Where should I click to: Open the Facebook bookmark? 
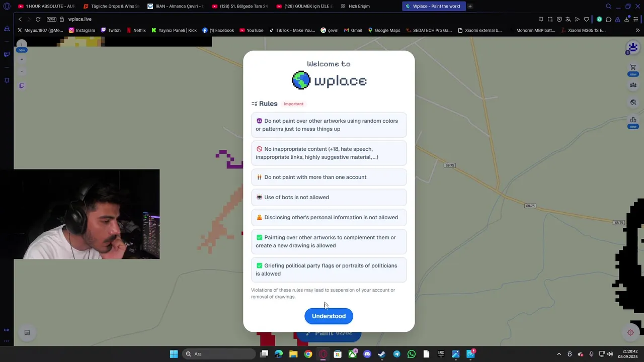click(218, 30)
